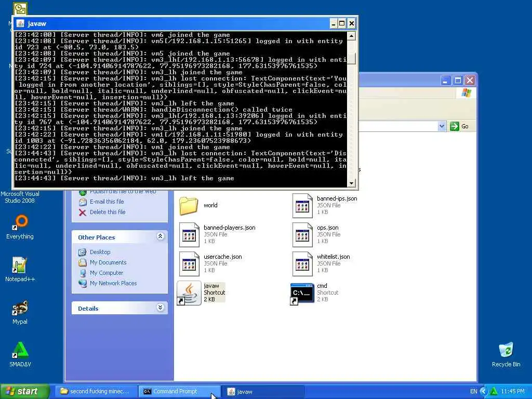Click the Publish this file to the Web link

123,192
